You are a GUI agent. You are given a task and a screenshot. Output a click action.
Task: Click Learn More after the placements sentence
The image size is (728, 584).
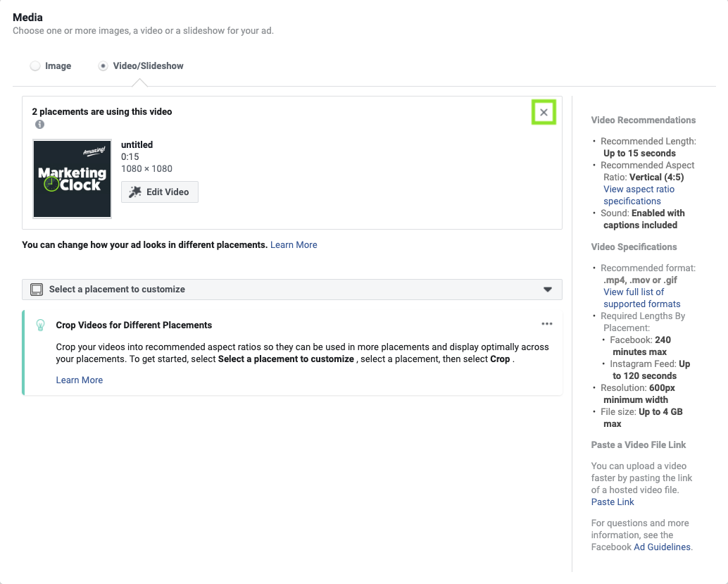point(294,244)
